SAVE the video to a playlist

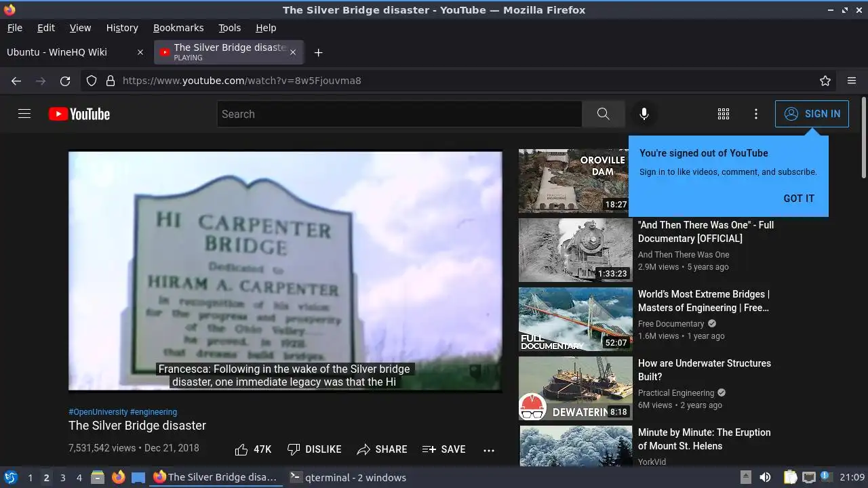click(443, 449)
